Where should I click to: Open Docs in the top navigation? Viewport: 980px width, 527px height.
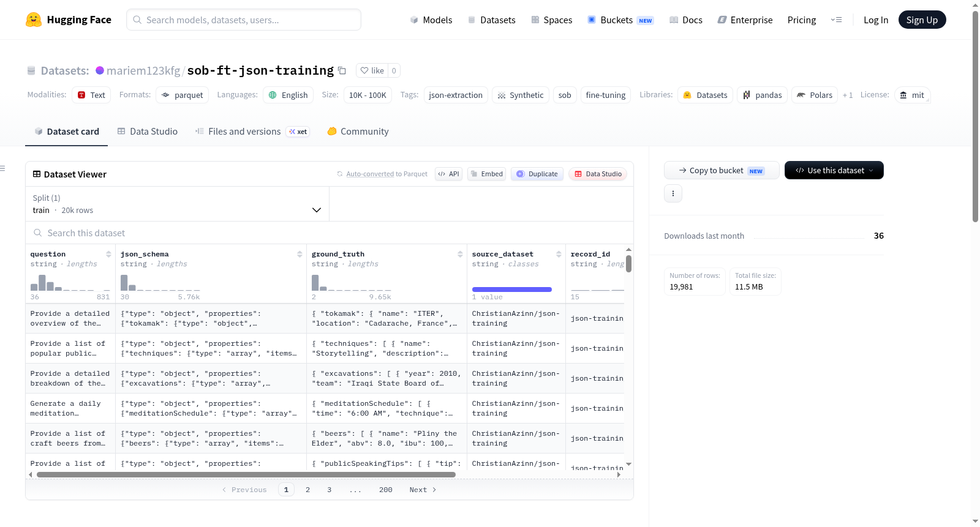tap(685, 20)
